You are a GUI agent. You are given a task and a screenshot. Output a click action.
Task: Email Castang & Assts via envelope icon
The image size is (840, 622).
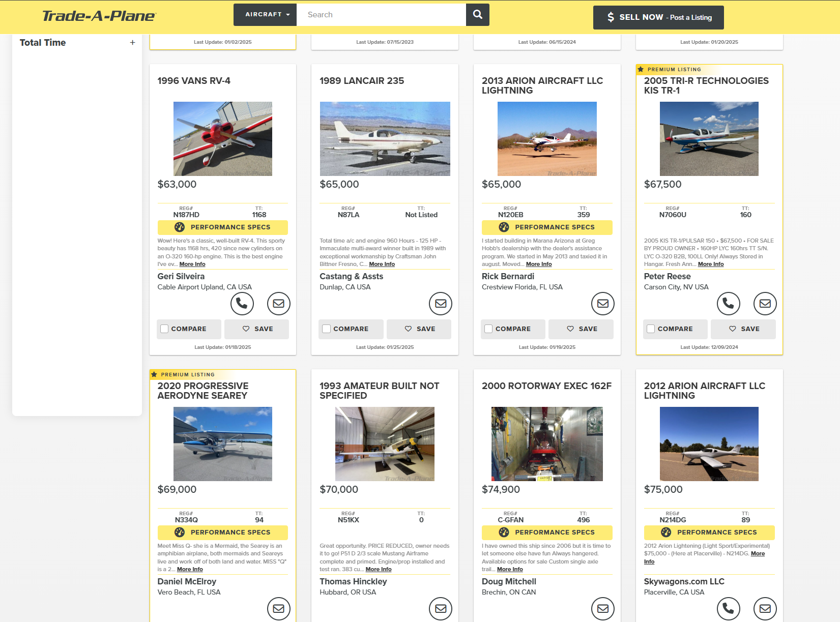click(x=441, y=304)
